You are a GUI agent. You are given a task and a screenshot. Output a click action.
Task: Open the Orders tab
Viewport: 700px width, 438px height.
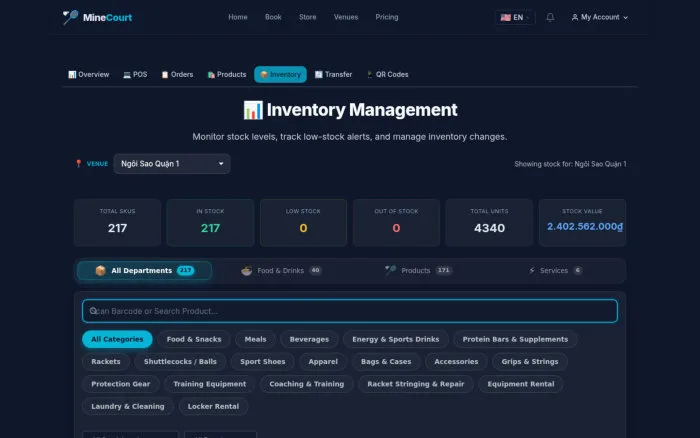click(x=177, y=75)
